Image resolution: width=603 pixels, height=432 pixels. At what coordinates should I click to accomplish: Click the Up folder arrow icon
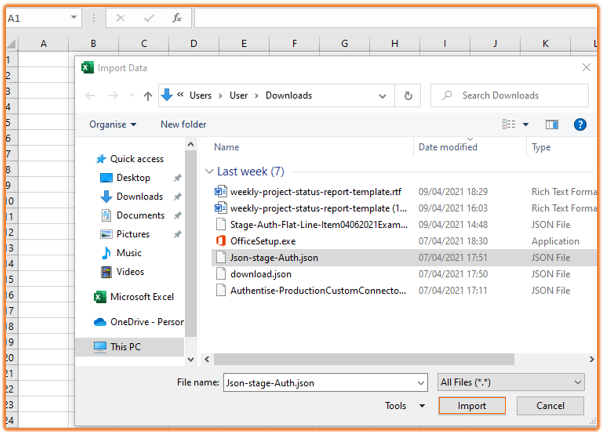[148, 96]
